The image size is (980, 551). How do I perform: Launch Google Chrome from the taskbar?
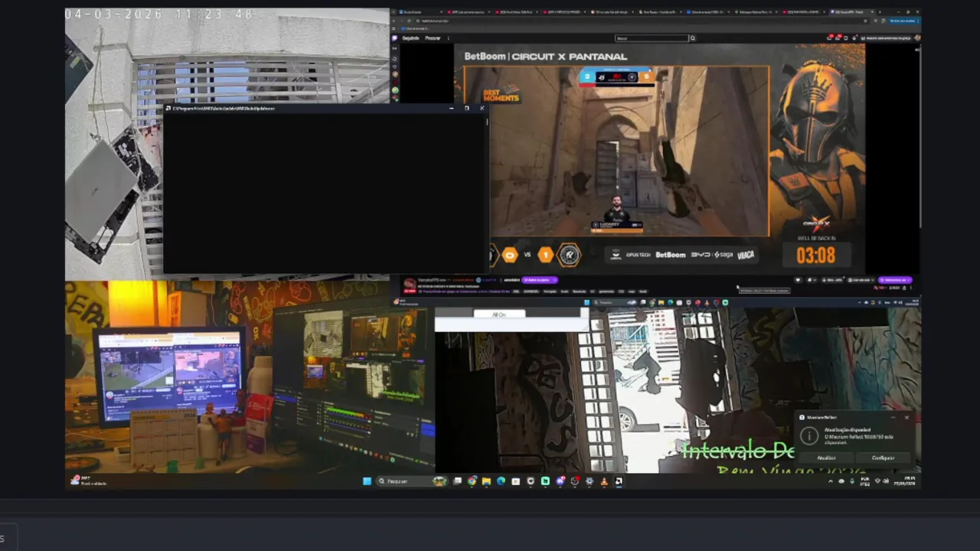pyautogui.click(x=472, y=481)
